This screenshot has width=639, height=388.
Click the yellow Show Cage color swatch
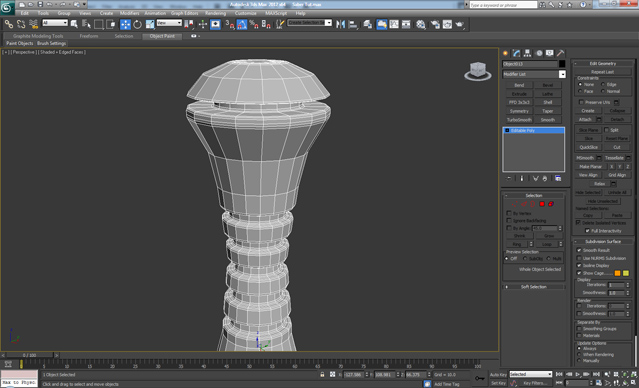click(x=626, y=273)
